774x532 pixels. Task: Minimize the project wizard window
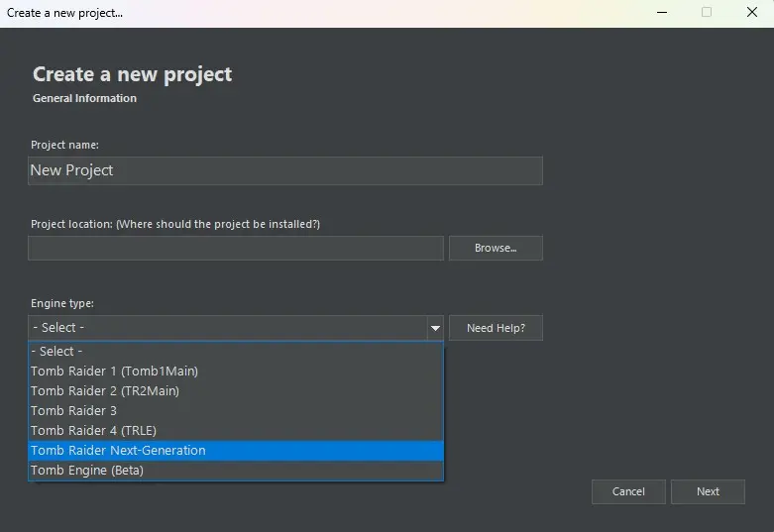[661, 13]
